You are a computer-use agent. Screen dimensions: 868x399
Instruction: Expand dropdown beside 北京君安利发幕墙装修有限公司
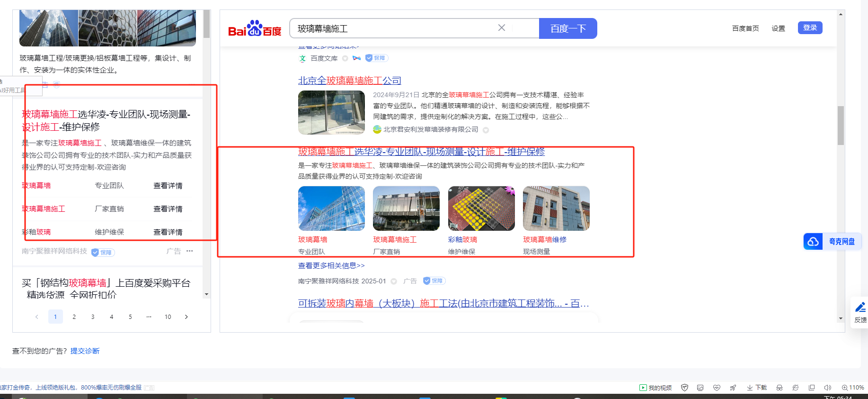tap(486, 130)
